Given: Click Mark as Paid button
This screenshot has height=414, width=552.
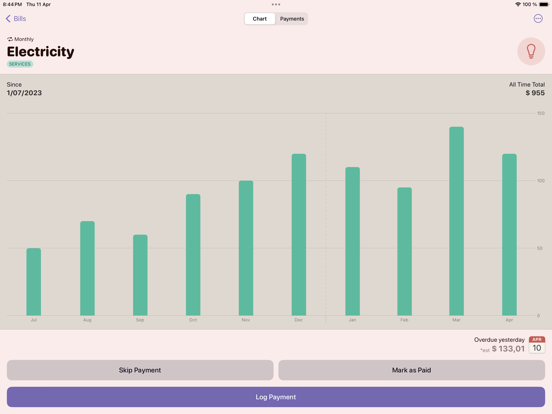Looking at the screenshot, I should tap(412, 370).
